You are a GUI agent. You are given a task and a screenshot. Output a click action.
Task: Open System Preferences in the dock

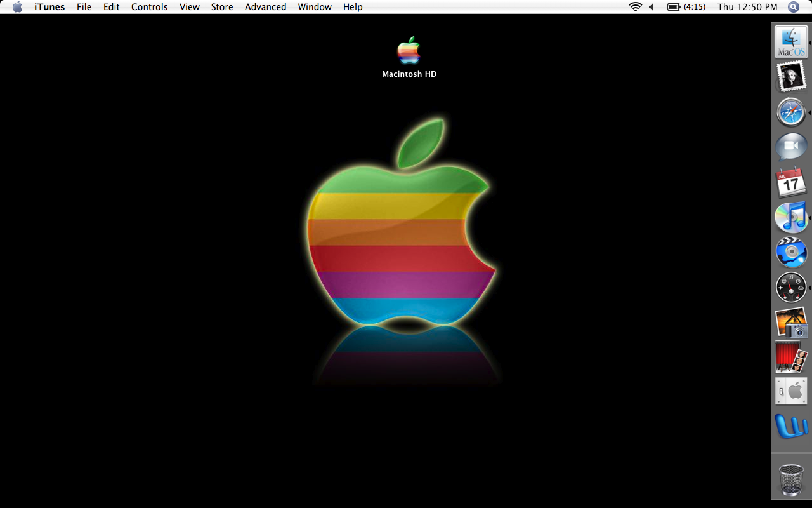(791, 391)
